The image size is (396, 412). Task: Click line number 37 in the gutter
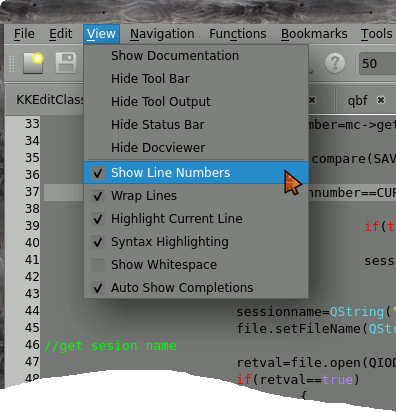(x=32, y=192)
